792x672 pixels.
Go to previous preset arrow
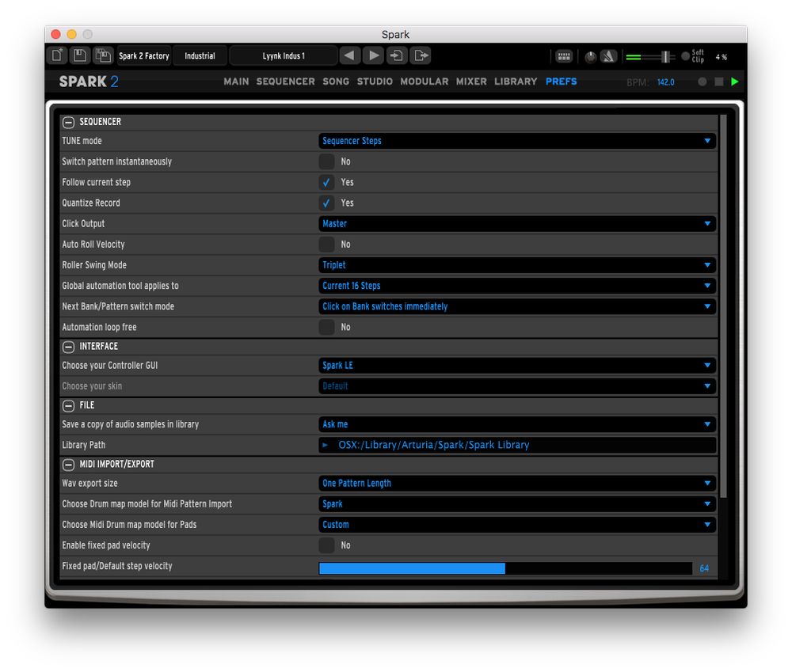(x=350, y=55)
